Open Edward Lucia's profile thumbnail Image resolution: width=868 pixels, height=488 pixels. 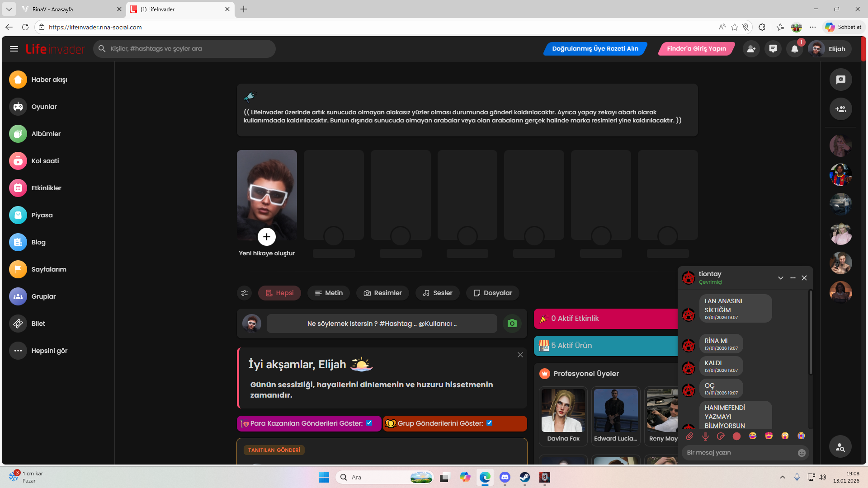(616, 410)
